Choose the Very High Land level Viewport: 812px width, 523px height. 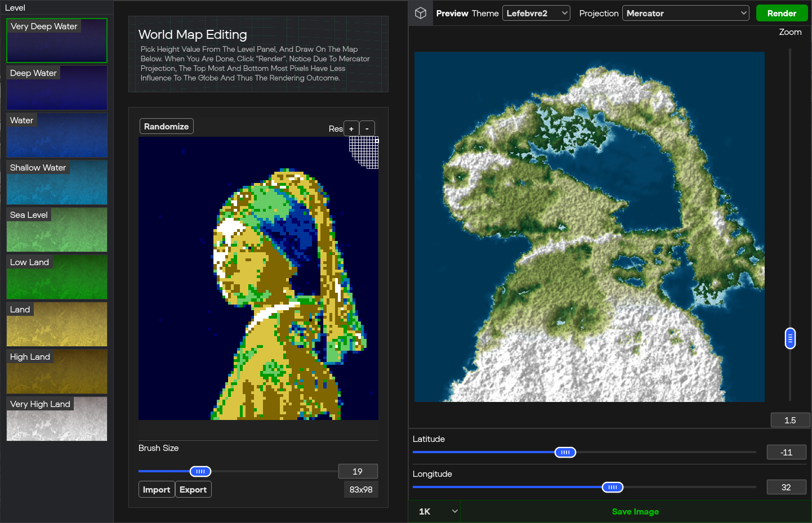click(x=57, y=419)
